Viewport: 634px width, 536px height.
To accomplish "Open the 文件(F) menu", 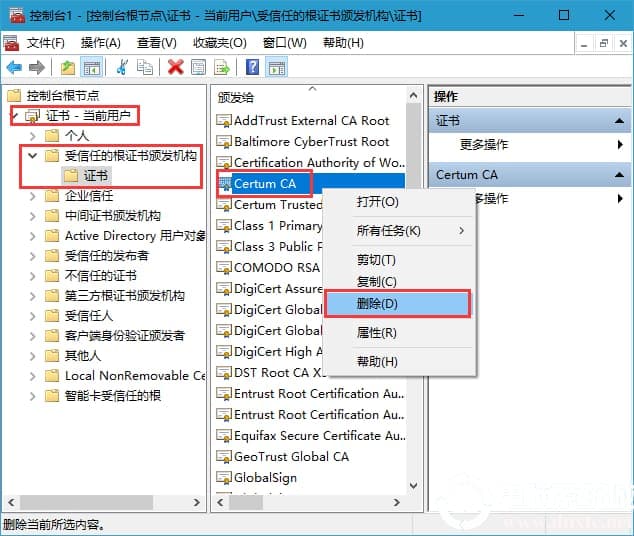I will coord(45,43).
